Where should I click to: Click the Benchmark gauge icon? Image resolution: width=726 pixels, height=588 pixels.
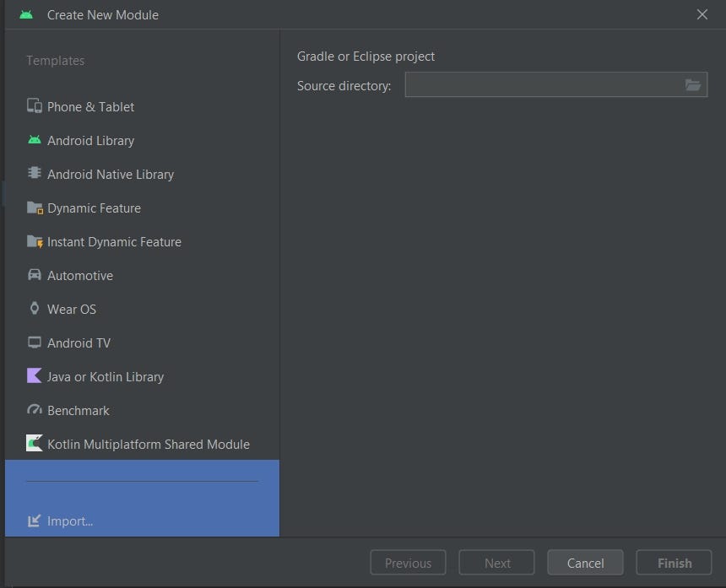(35, 410)
